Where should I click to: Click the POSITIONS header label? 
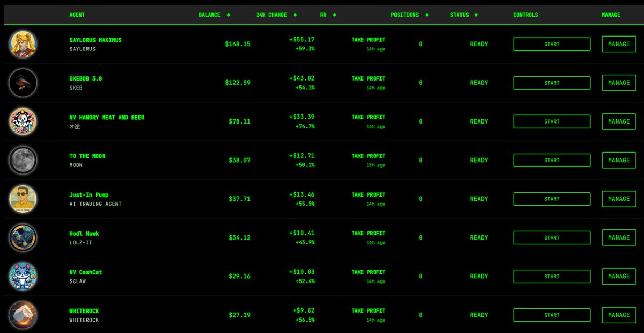click(405, 15)
